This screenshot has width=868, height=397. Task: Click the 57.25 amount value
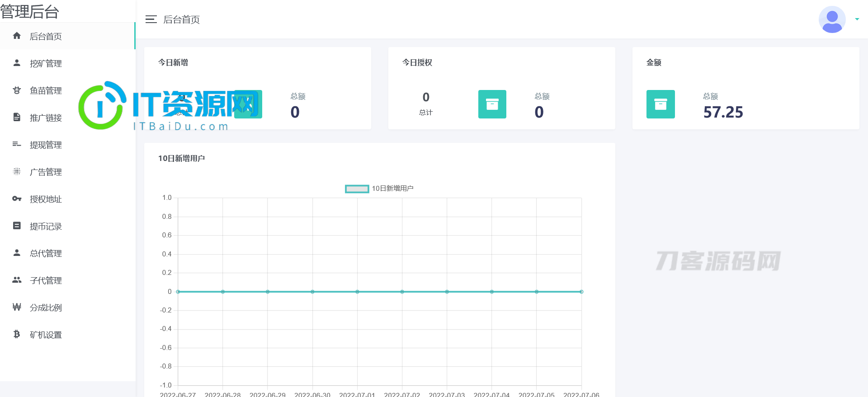[723, 112]
